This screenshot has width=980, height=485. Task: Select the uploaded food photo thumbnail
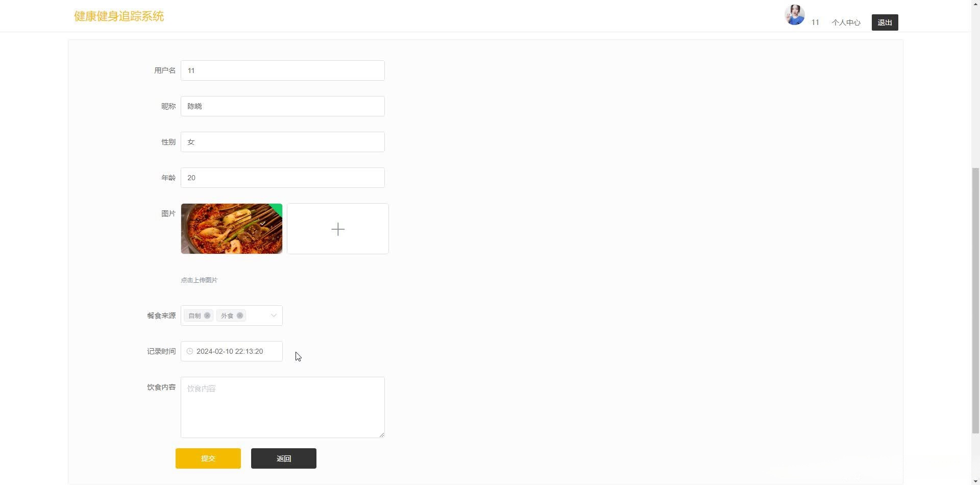click(x=232, y=229)
